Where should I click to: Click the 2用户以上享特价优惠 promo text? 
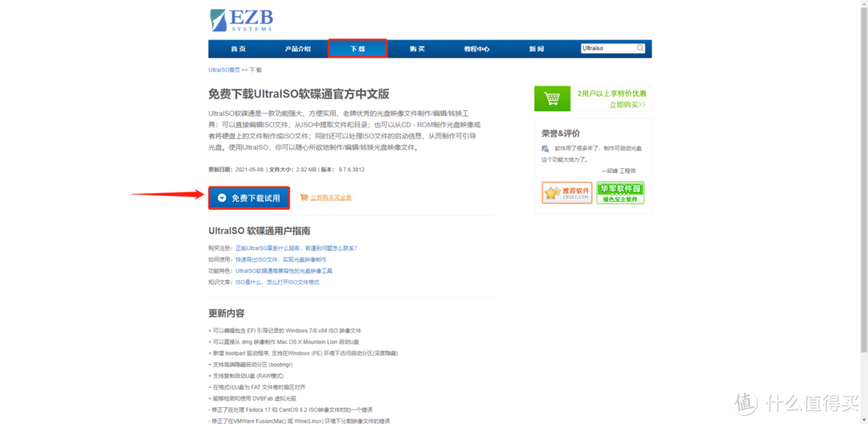coord(612,93)
